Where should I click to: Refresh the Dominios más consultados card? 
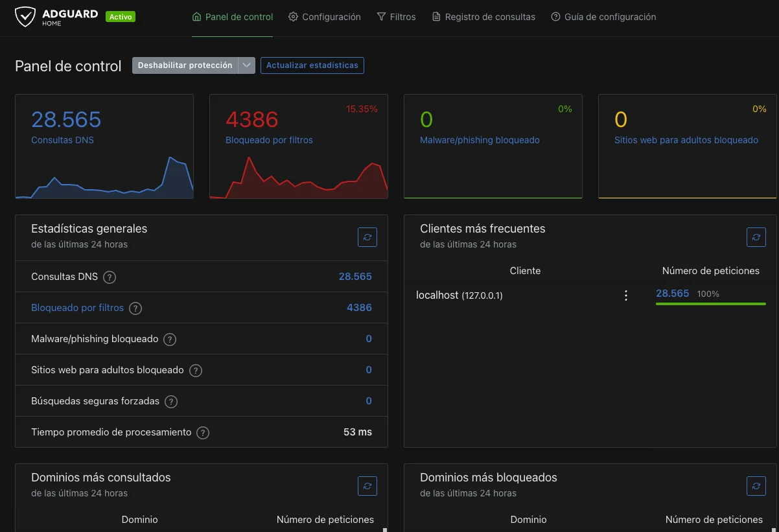[367, 486]
